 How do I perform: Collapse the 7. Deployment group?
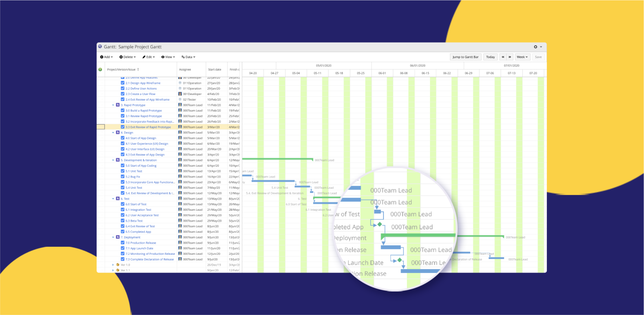[x=113, y=237]
